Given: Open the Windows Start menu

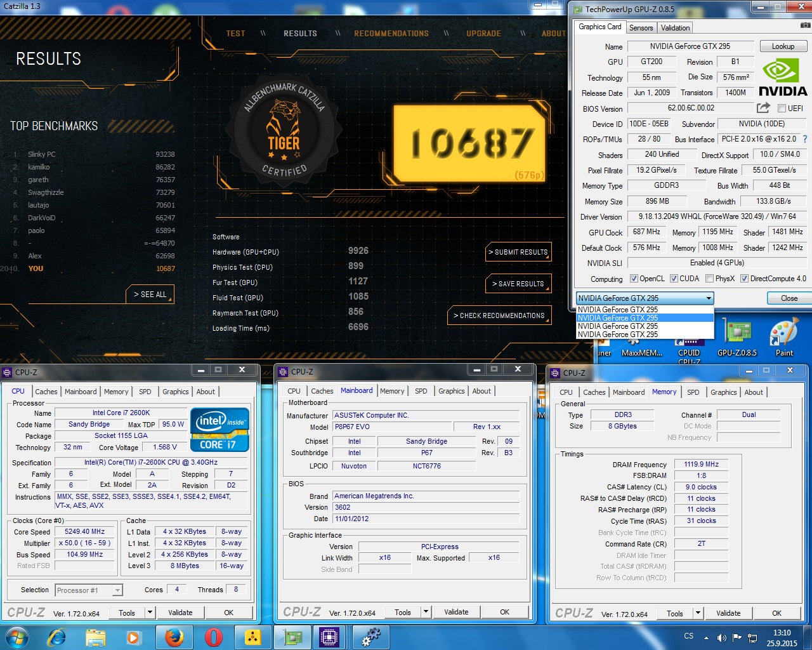Looking at the screenshot, I should (x=16, y=637).
